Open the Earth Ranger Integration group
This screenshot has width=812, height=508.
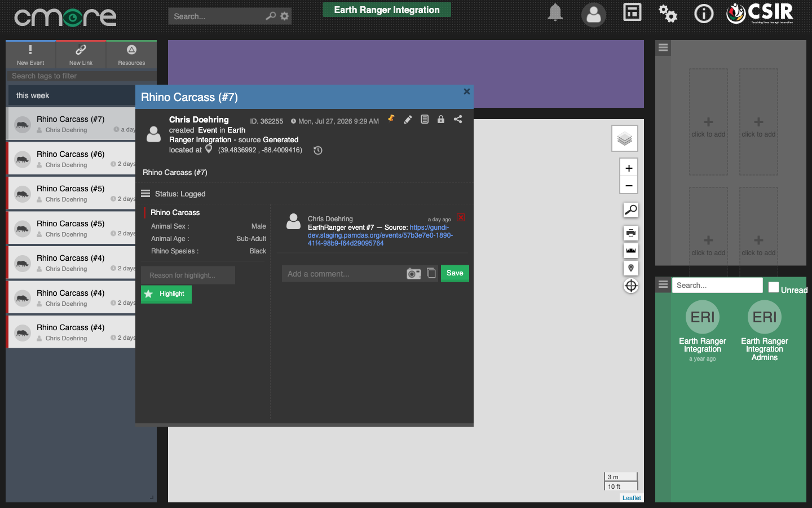click(703, 331)
